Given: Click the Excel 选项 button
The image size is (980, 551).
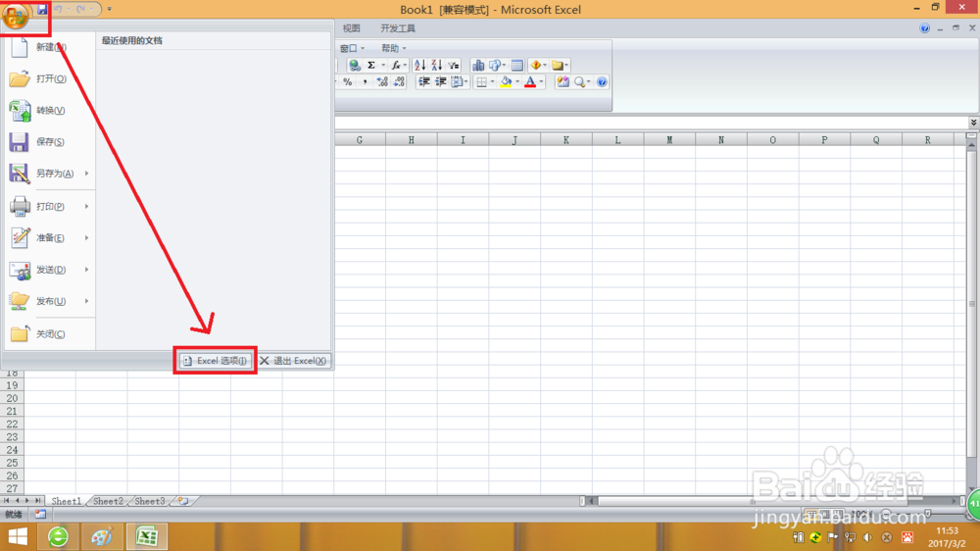Looking at the screenshot, I should click(x=216, y=361).
